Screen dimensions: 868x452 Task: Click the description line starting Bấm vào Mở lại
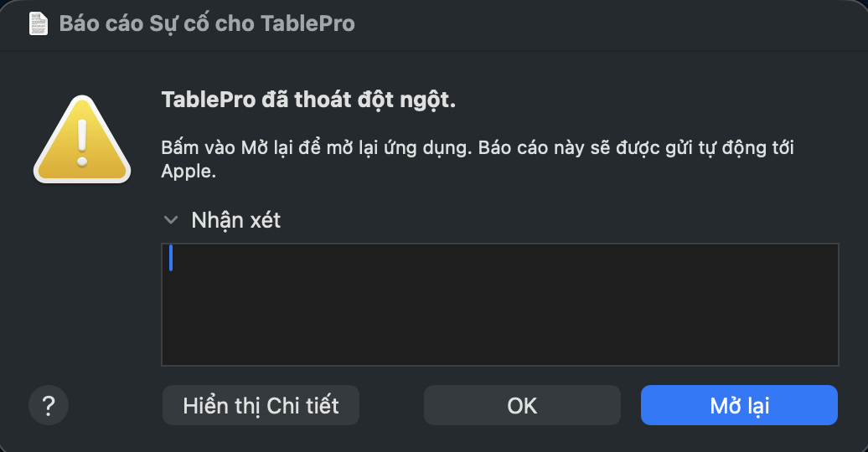tap(478, 147)
